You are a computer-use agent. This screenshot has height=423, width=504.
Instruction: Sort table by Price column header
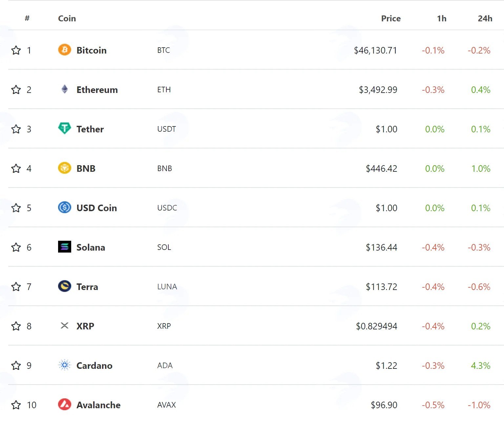[x=391, y=18]
